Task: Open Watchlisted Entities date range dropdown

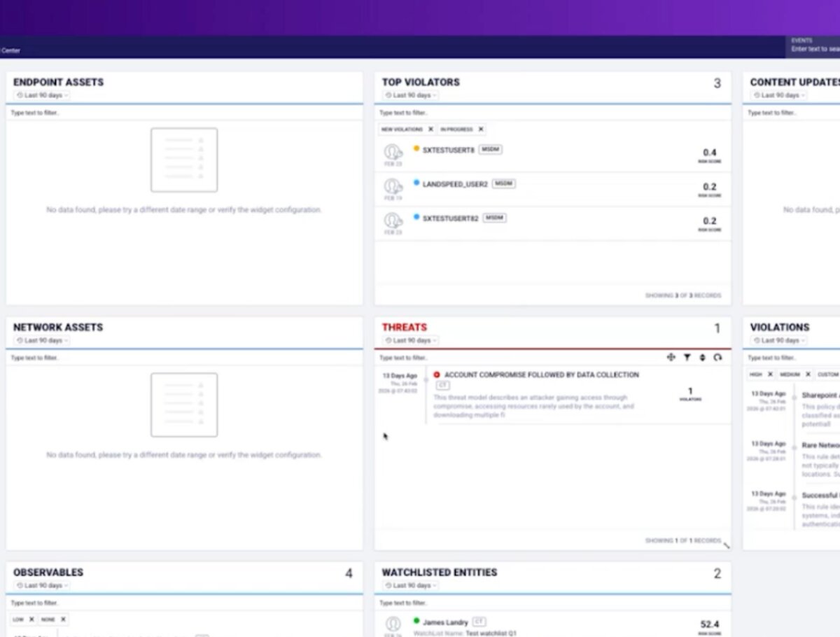Action: pyautogui.click(x=410, y=585)
